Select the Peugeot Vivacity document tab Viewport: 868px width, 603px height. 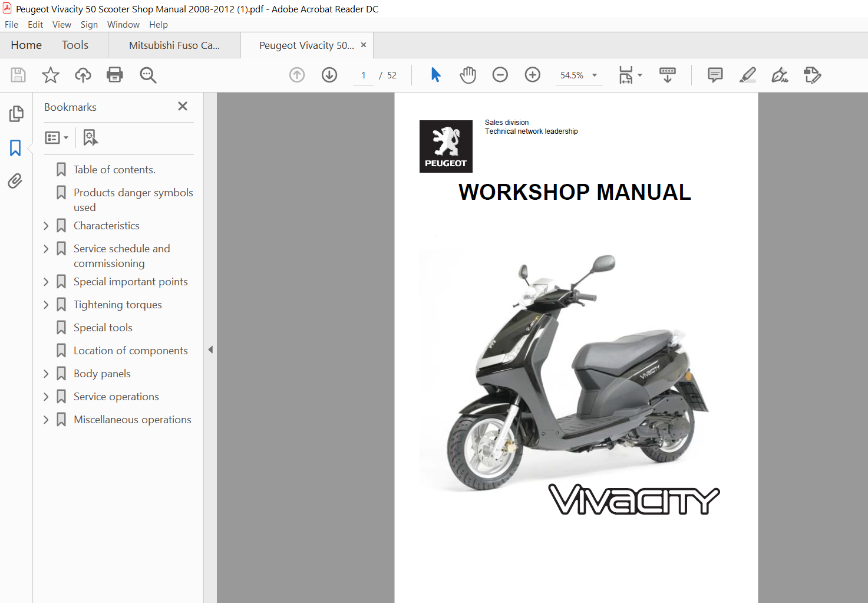[x=306, y=45]
